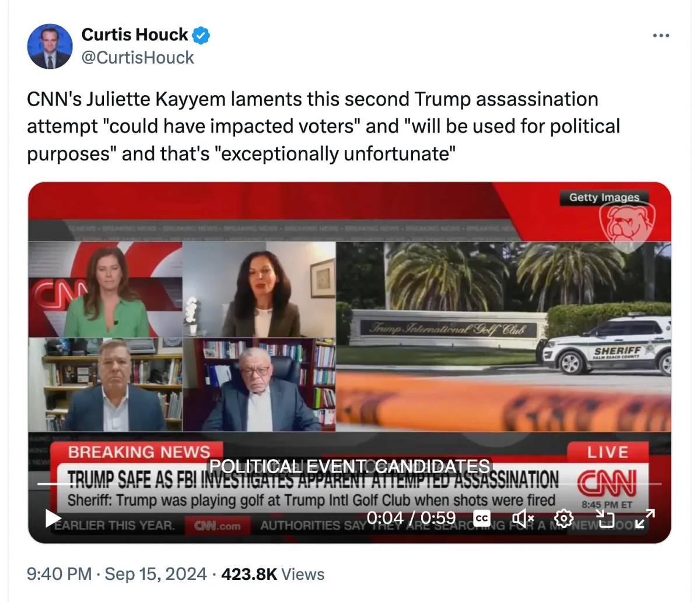Open video settings gear
This screenshot has height=602, width=700.
(563, 517)
